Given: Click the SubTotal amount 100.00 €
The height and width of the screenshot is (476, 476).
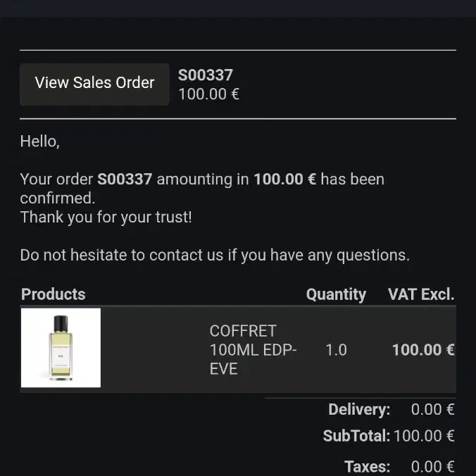Looking at the screenshot, I should [x=424, y=436].
